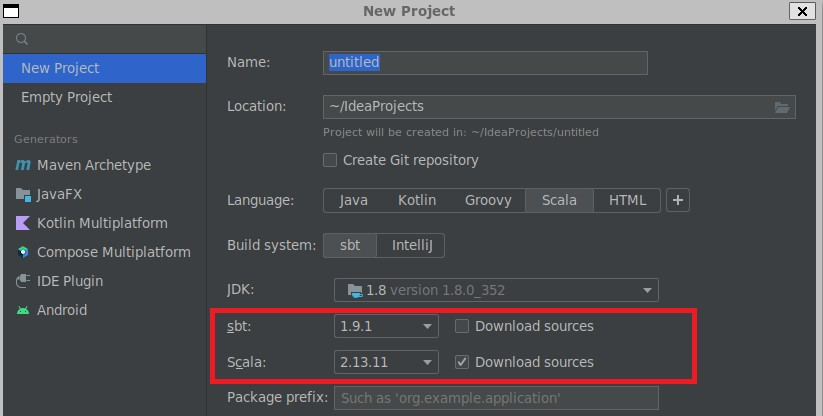The height and width of the screenshot is (416, 823).
Task: Select Scala language option
Action: click(x=559, y=200)
